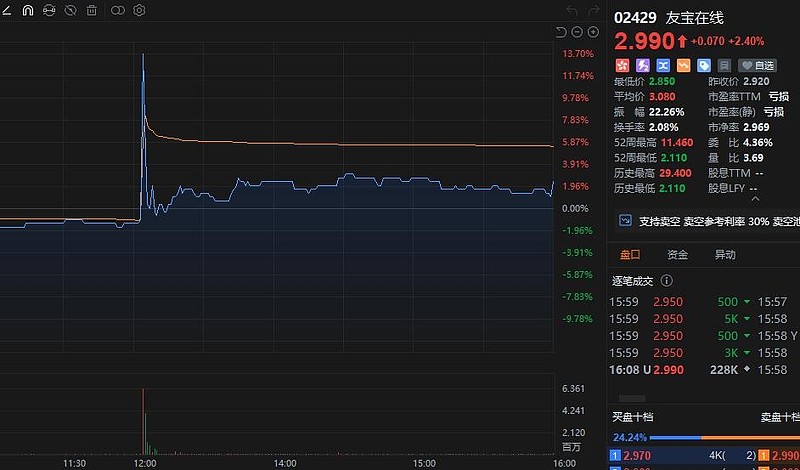Click the Hong Kong market flag icon
Screen dimensions: 800x470
tap(623, 65)
